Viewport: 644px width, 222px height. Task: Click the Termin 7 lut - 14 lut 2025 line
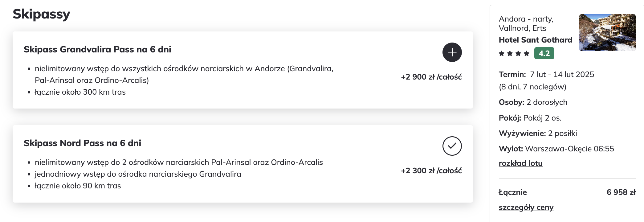546,75
